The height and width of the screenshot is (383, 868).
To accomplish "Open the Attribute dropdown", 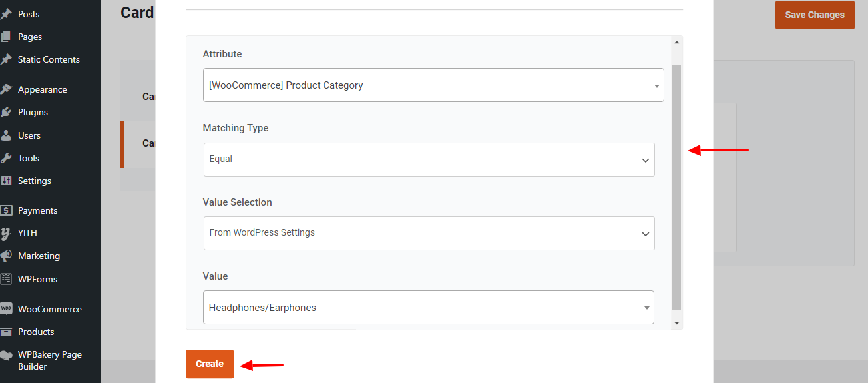I will (x=433, y=85).
